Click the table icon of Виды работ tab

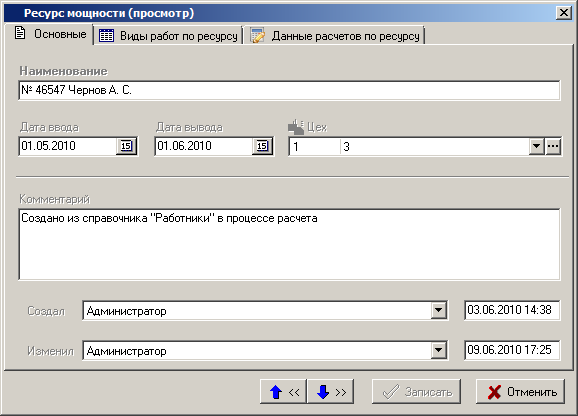pos(106,36)
